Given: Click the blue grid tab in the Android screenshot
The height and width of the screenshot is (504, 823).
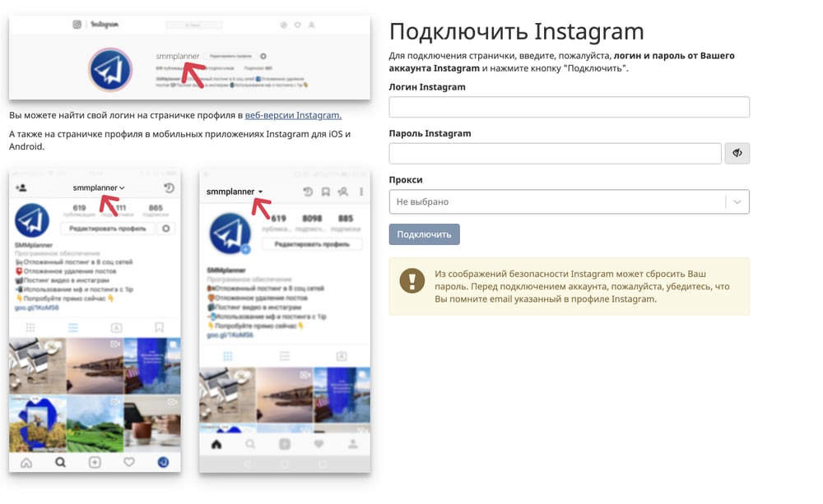Looking at the screenshot, I should click(227, 357).
